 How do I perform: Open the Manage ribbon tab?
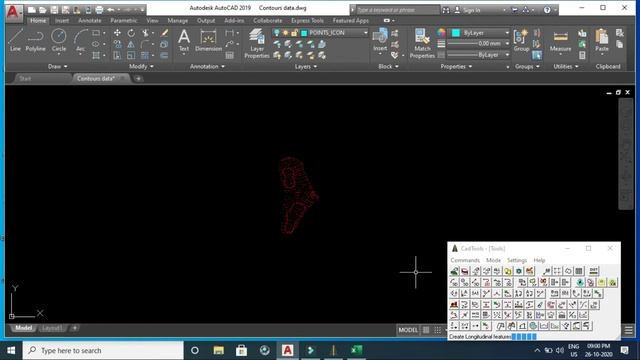pos(178,20)
